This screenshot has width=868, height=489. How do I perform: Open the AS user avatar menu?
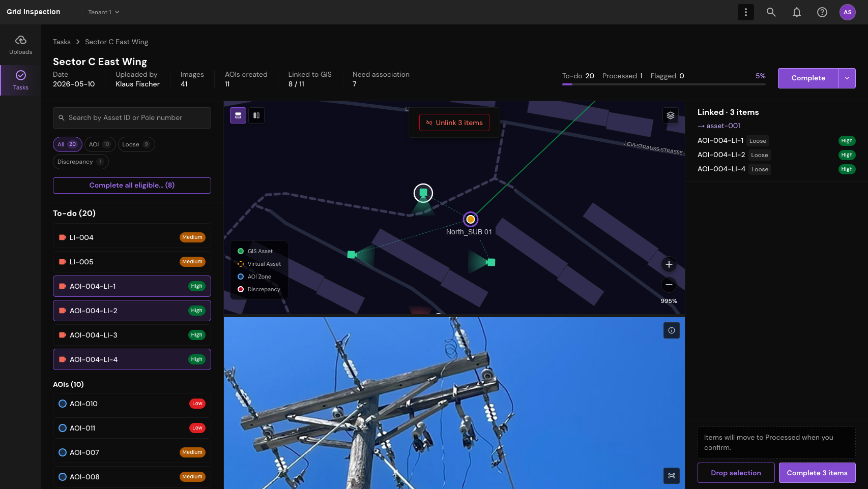(848, 12)
